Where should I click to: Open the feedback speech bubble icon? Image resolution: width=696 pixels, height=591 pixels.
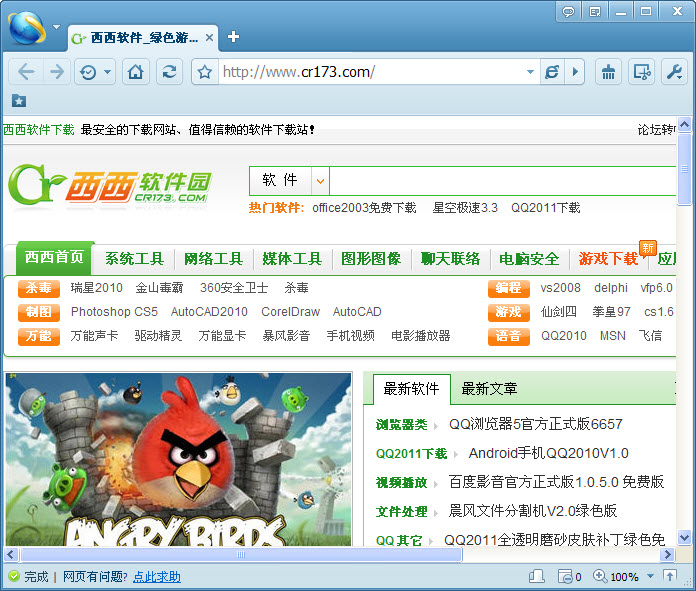point(568,12)
